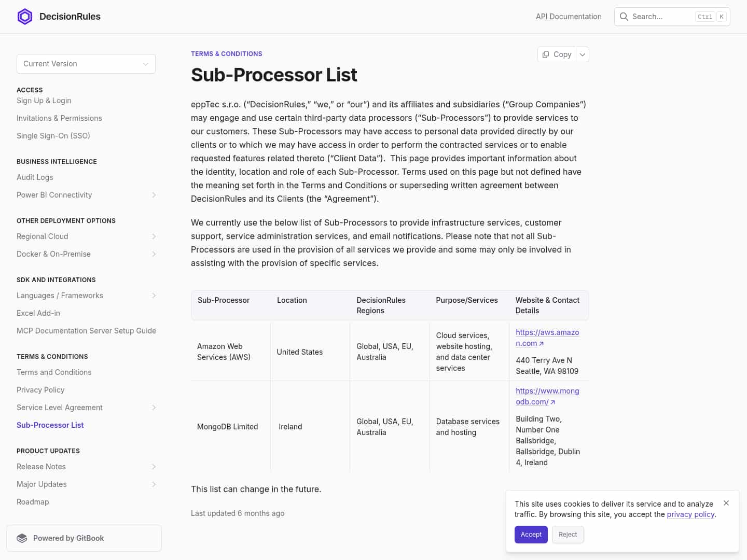This screenshot has width=747, height=560.
Task: Reject cookies in the banner
Action: point(568,535)
